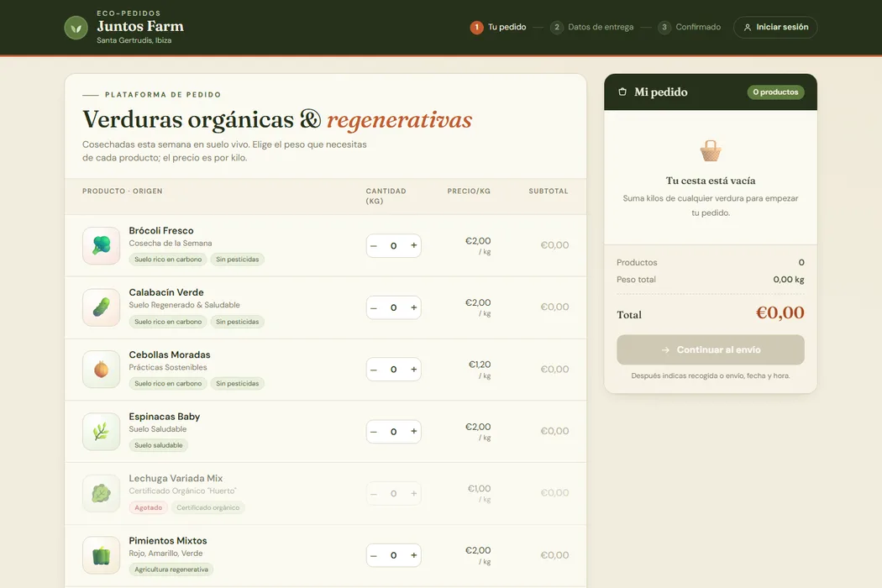Reduce Espinacas Baby quantity with minus
The image size is (882, 588).
tap(374, 432)
